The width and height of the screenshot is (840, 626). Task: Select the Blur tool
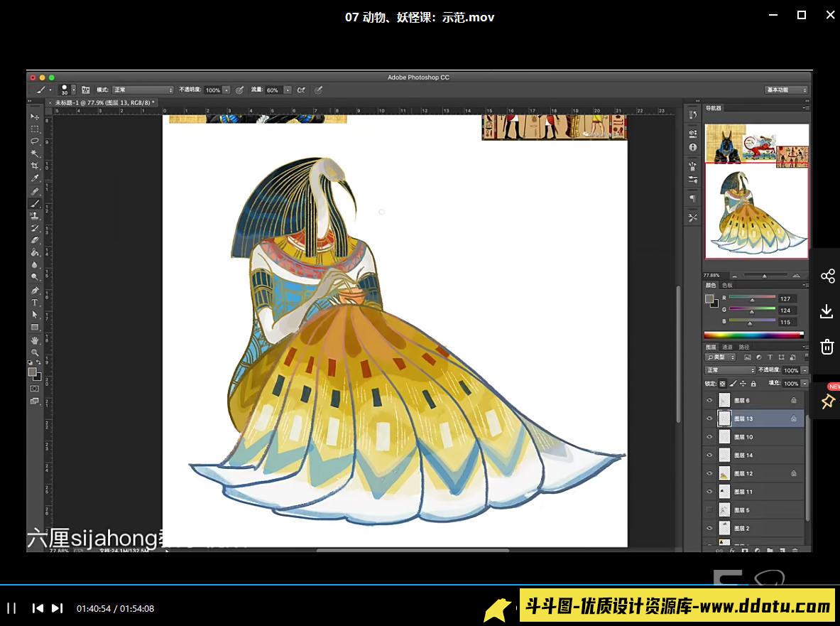pos(35,265)
